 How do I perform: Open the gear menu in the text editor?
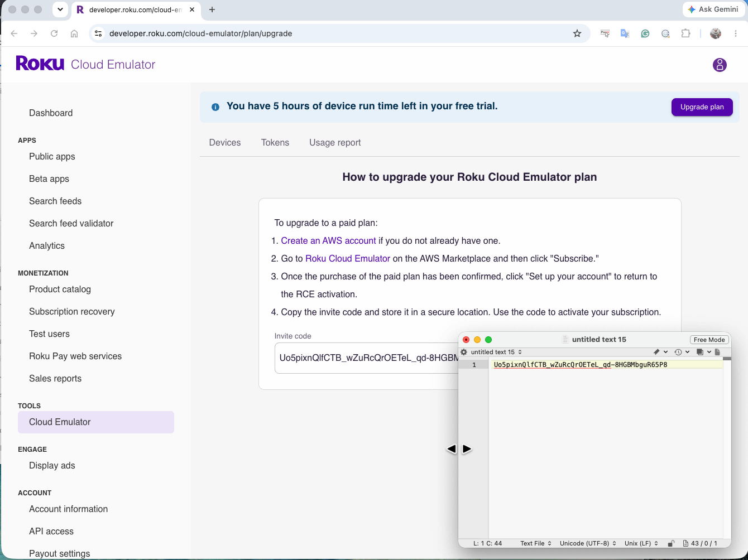[463, 352]
